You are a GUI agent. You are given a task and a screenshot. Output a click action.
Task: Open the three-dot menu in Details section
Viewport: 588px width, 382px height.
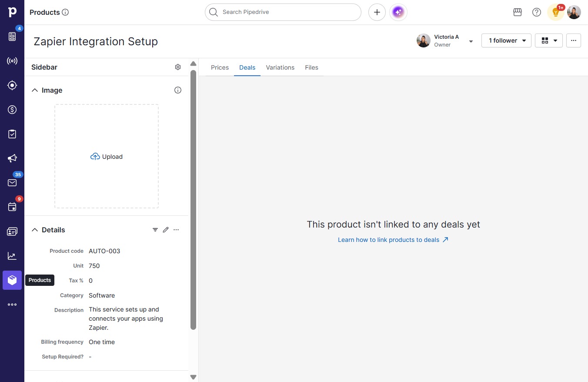(176, 230)
